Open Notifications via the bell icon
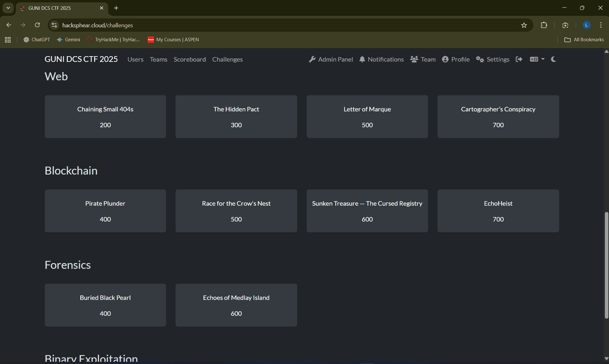This screenshot has height=364, width=609. tap(362, 59)
